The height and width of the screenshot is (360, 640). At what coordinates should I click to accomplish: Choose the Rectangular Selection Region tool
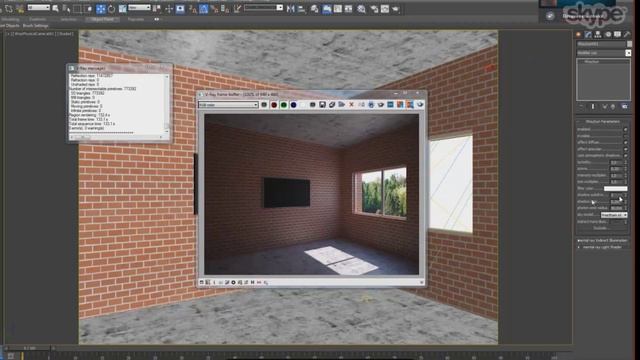point(78,9)
